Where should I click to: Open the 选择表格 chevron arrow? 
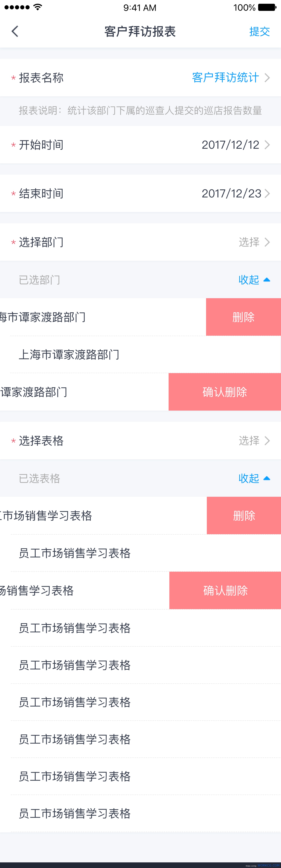tap(267, 440)
